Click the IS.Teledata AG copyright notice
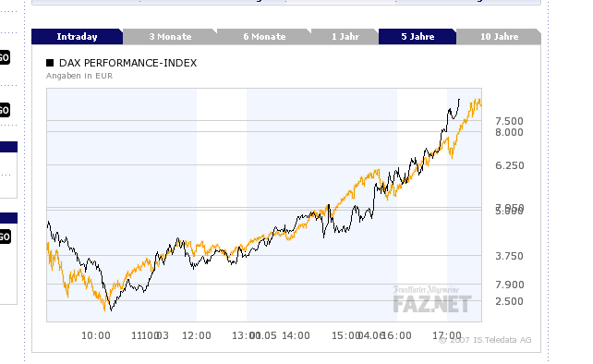Image resolution: width=593 pixels, height=364 pixels. pyautogui.click(x=485, y=340)
